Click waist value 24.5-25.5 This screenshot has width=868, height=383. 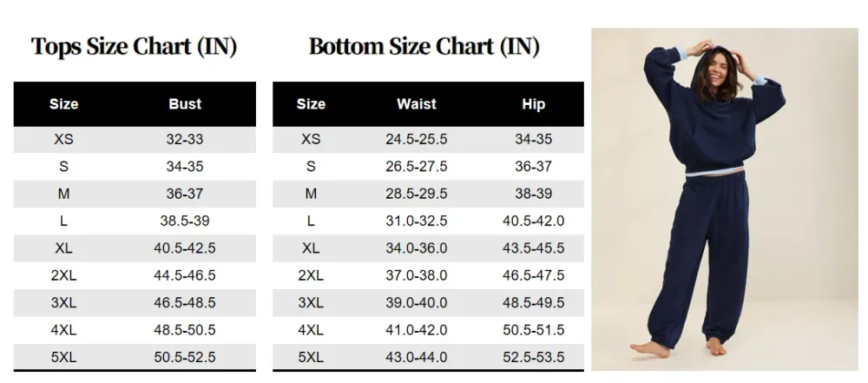[x=417, y=139]
